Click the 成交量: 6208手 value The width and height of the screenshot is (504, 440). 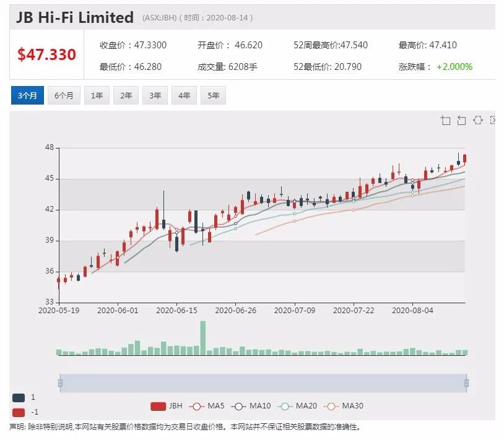[227, 67]
